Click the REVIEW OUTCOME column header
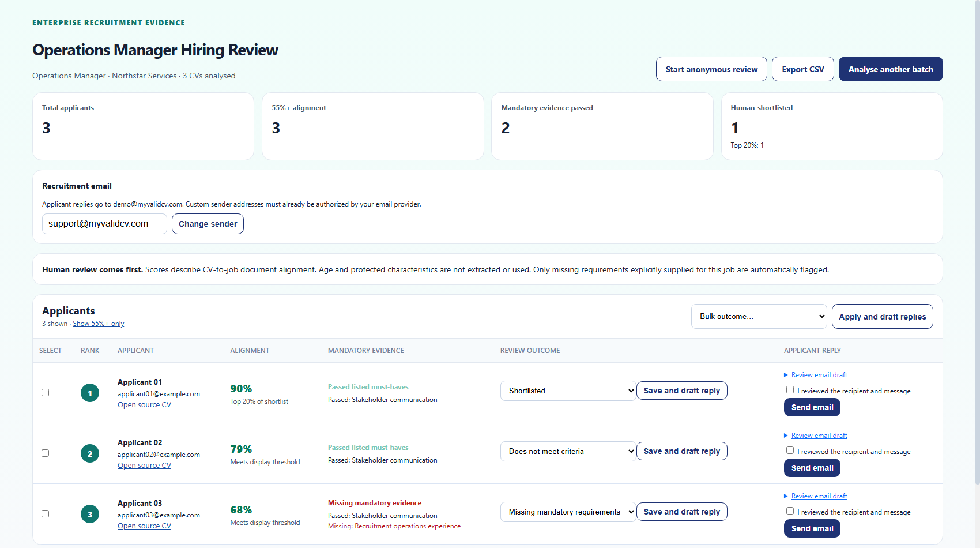 [530, 351]
